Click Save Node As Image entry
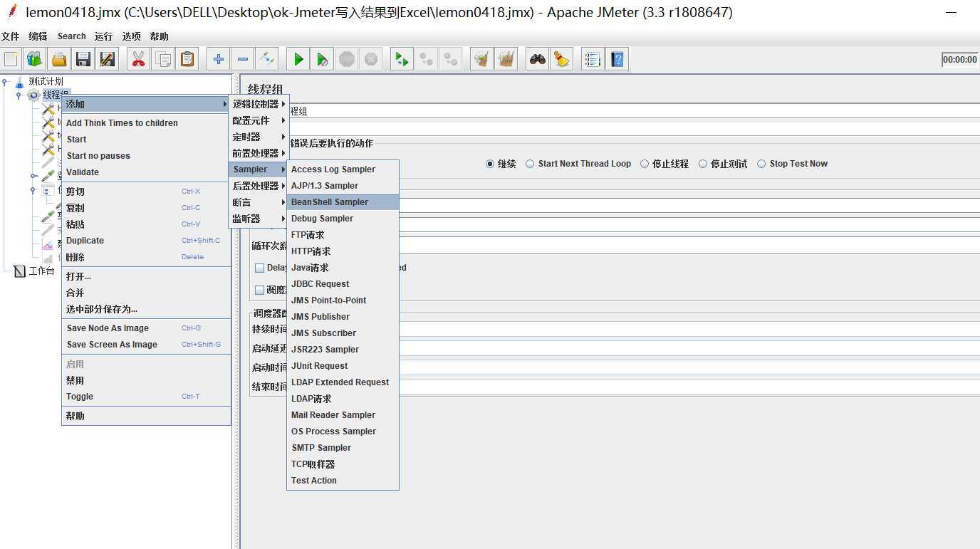This screenshot has height=549, width=980. 147,328
